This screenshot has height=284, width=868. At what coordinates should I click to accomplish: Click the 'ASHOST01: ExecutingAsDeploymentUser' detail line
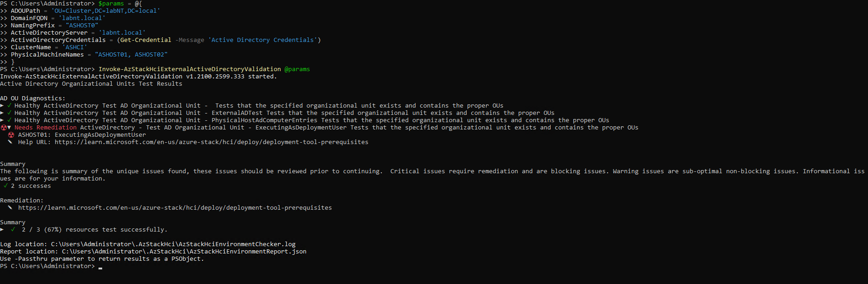(x=82, y=134)
